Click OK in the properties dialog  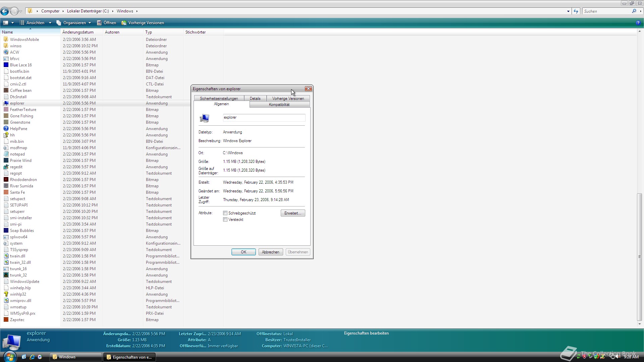pyautogui.click(x=244, y=252)
